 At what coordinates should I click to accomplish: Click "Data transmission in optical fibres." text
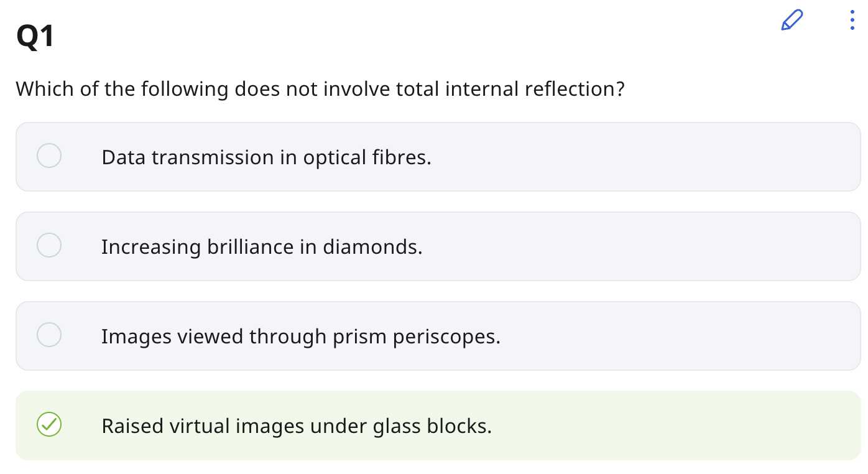coord(266,157)
